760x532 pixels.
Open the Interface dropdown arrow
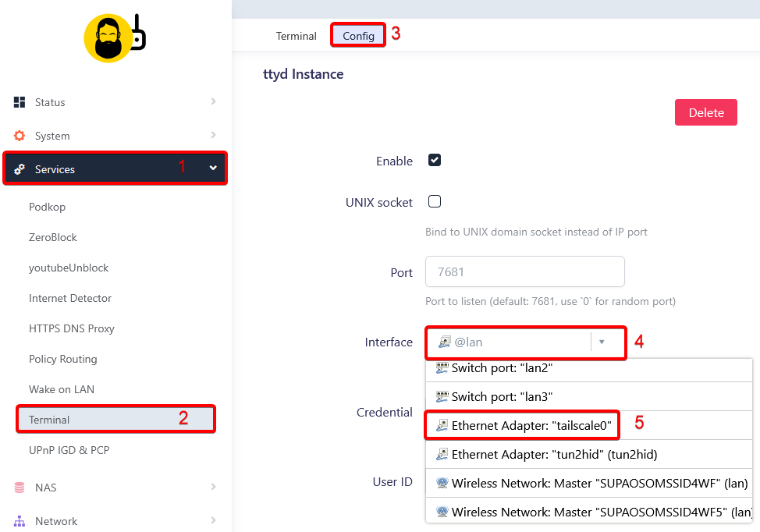coord(601,342)
